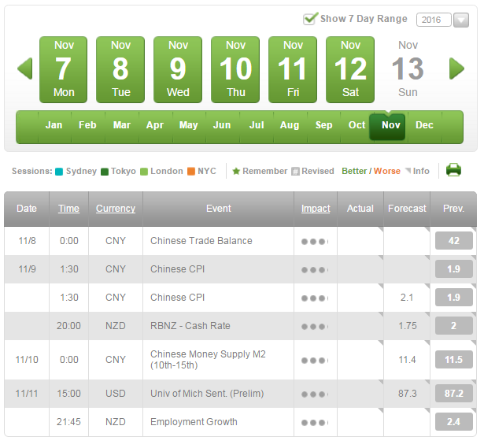
Task: Click the selected Nov month tab
Action: pyautogui.click(x=387, y=127)
